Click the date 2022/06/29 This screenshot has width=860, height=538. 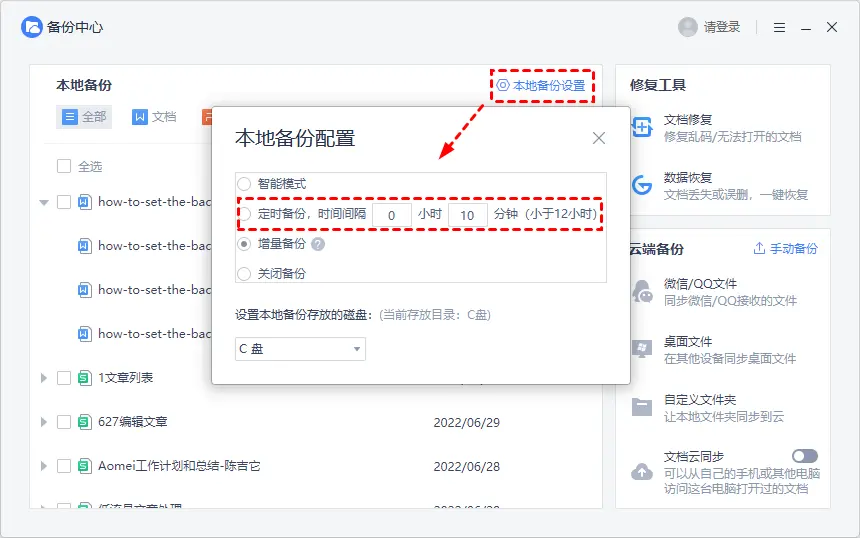467,423
